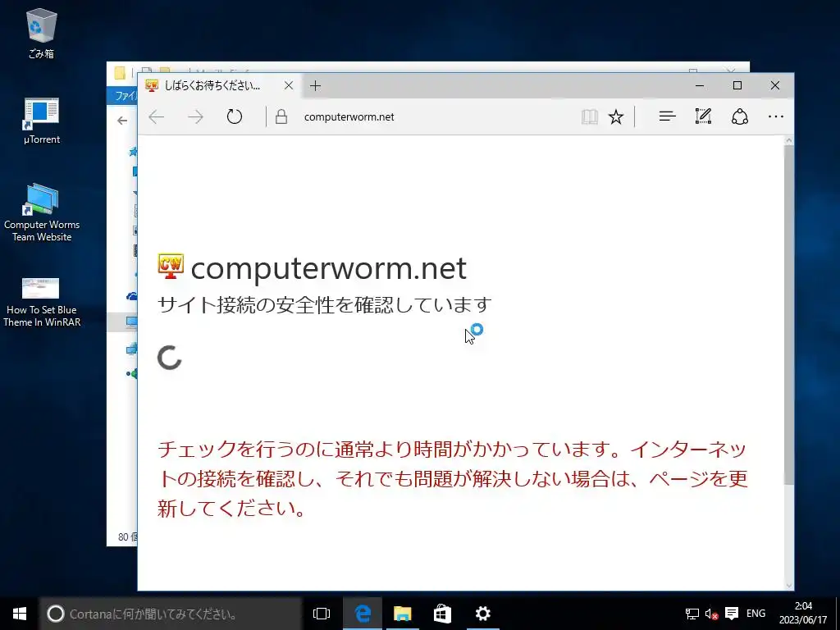Open Settings gear in the taskbar
Image resolution: width=840 pixels, height=630 pixels.
click(x=482, y=614)
